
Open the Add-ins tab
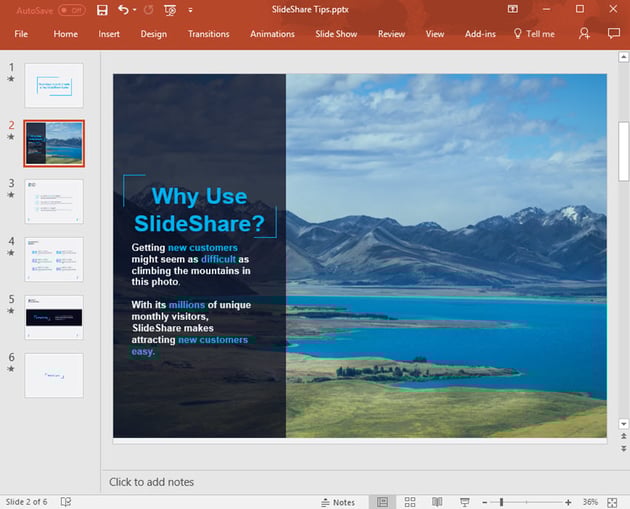point(480,34)
